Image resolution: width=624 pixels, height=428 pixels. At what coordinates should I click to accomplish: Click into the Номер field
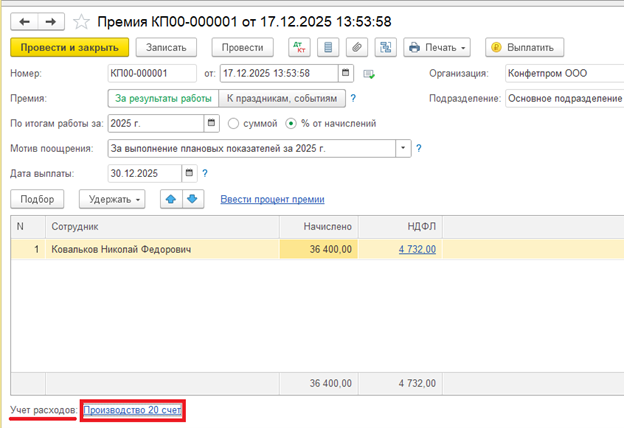[x=152, y=73]
